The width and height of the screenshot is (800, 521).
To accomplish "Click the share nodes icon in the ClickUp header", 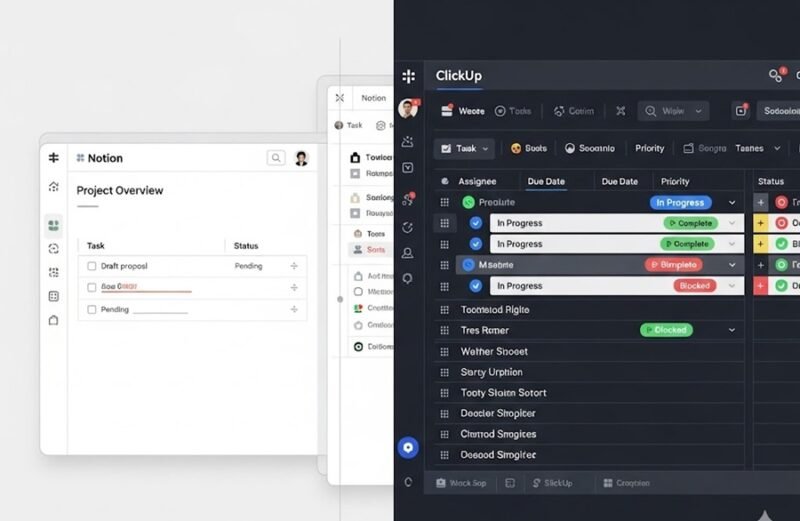I will [776, 76].
